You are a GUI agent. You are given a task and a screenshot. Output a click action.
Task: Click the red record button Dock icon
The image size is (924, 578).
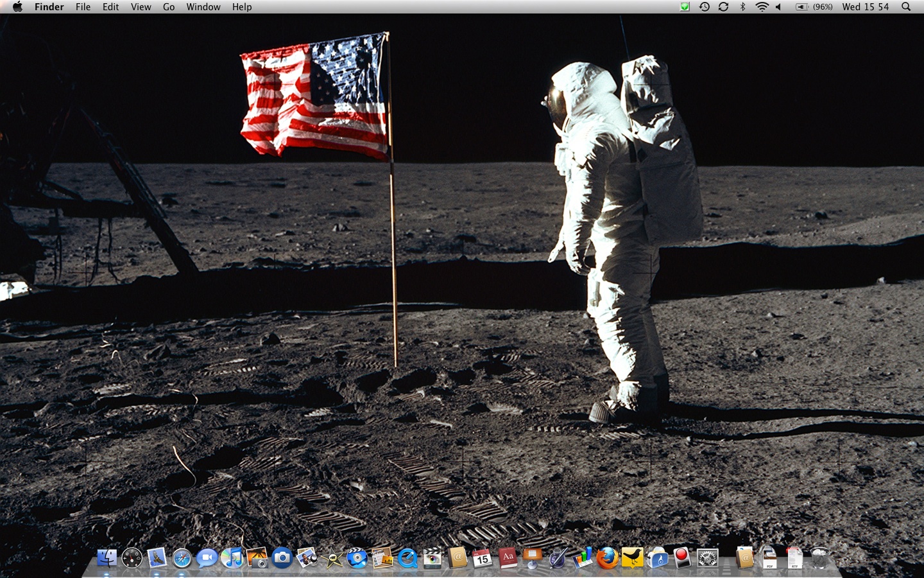(683, 557)
